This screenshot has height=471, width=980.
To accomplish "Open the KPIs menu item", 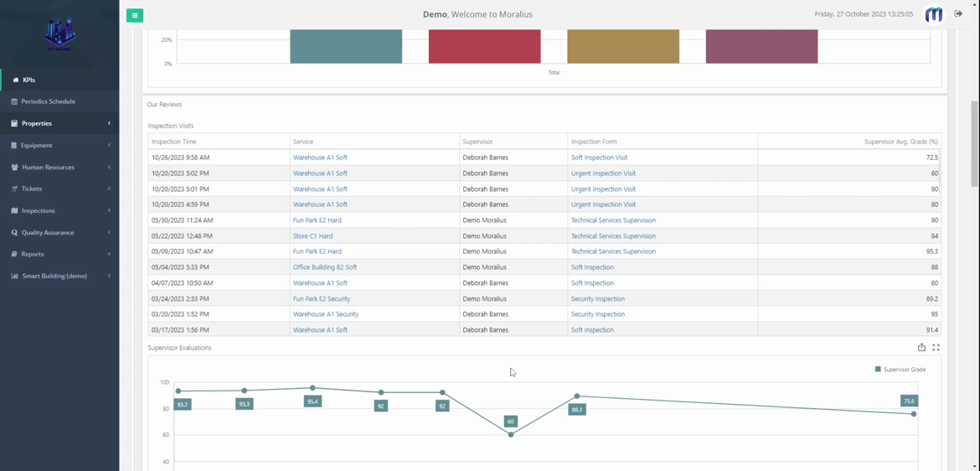I will (x=59, y=80).
